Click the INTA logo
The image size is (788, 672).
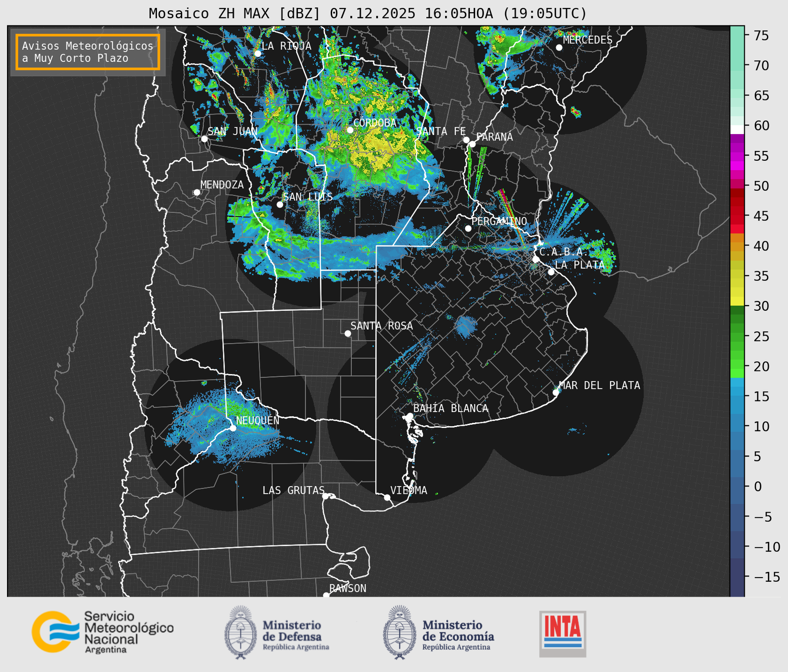[x=562, y=634]
